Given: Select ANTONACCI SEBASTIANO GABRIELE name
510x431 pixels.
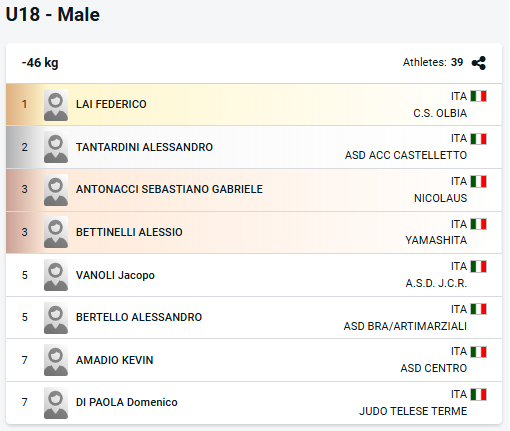Looking at the screenshot, I should pyautogui.click(x=169, y=189).
